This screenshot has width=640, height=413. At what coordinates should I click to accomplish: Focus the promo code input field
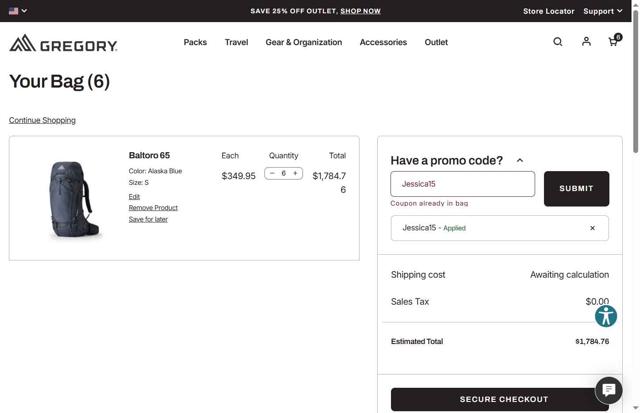coord(462,184)
